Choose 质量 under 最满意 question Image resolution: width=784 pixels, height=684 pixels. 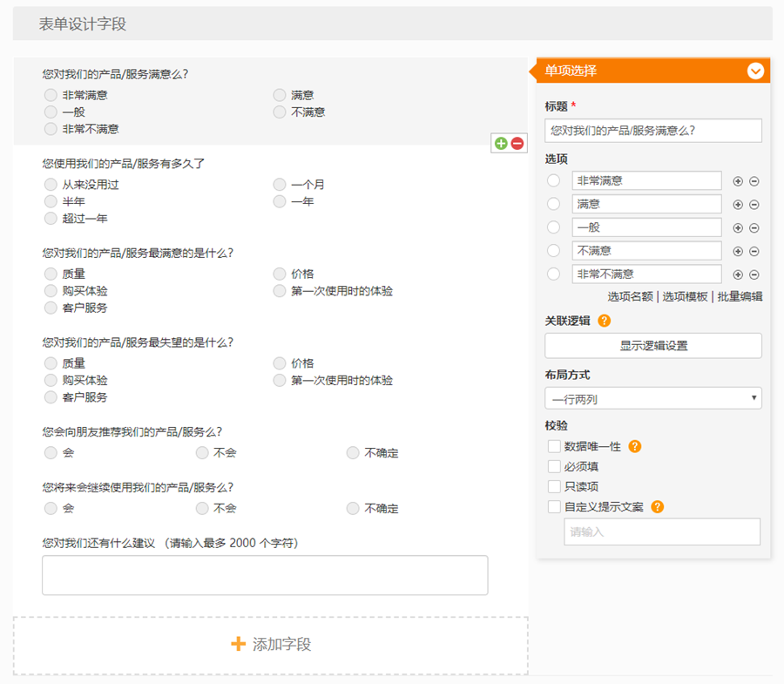coord(51,274)
